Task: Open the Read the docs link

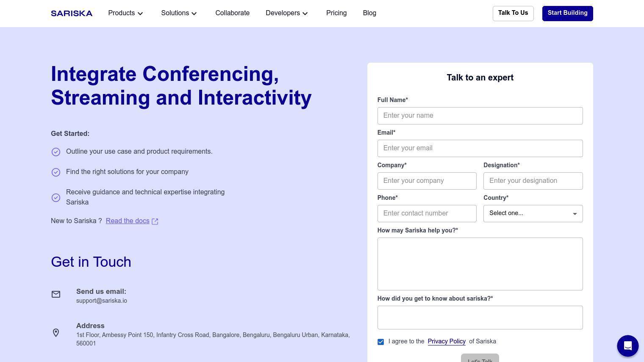Action: click(x=128, y=221)
